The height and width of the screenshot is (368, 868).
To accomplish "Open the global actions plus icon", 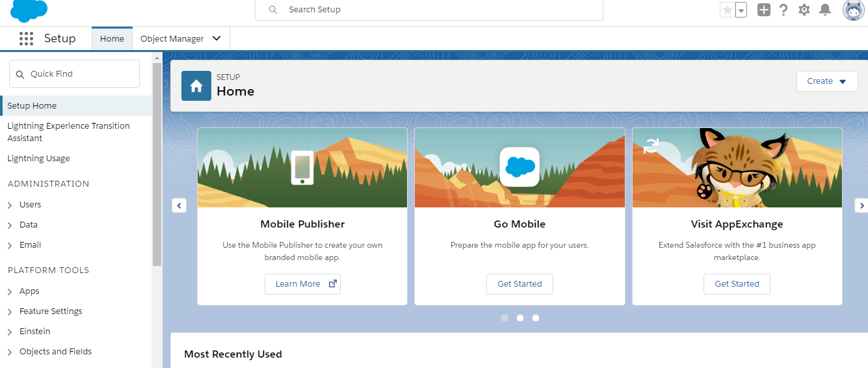I will click(x=764, y=10).
